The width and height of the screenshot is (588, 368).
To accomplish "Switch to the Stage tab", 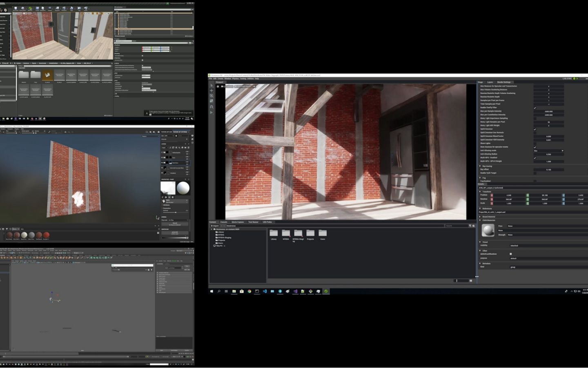I will pos(481,82).
